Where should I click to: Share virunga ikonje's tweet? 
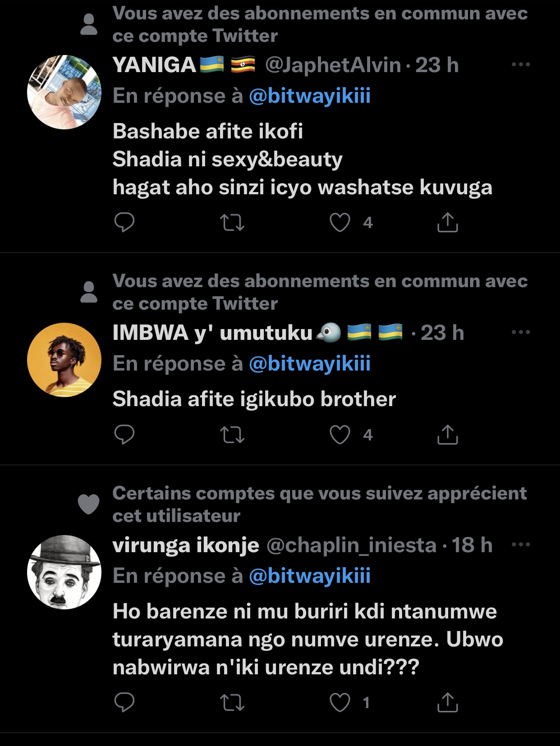(447, 702)
